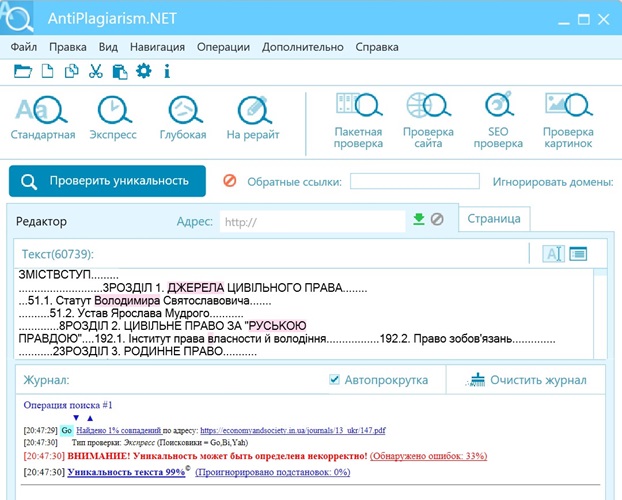622x500 pixels.
Task: Select Экспресс check mode
Action: pos(113,118)
